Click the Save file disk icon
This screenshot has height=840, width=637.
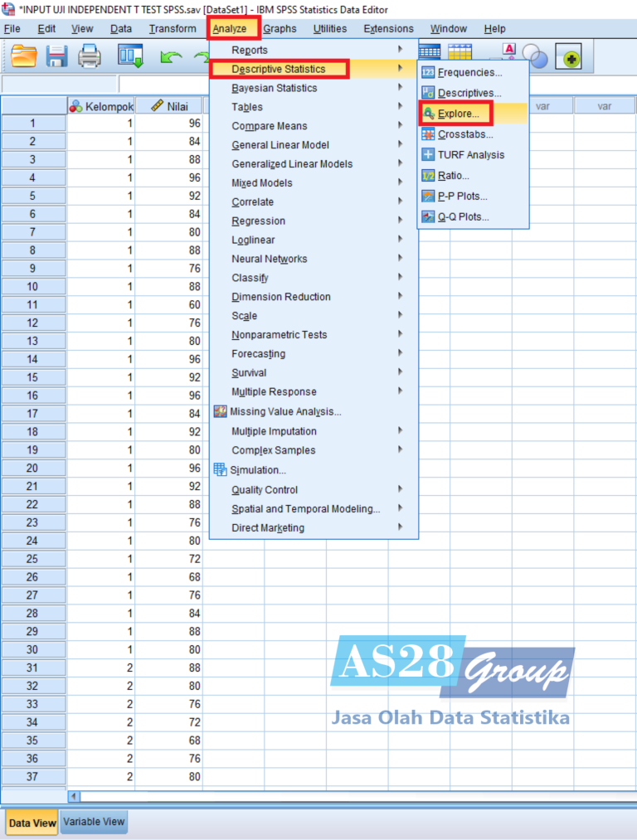[x=56, y=56]
